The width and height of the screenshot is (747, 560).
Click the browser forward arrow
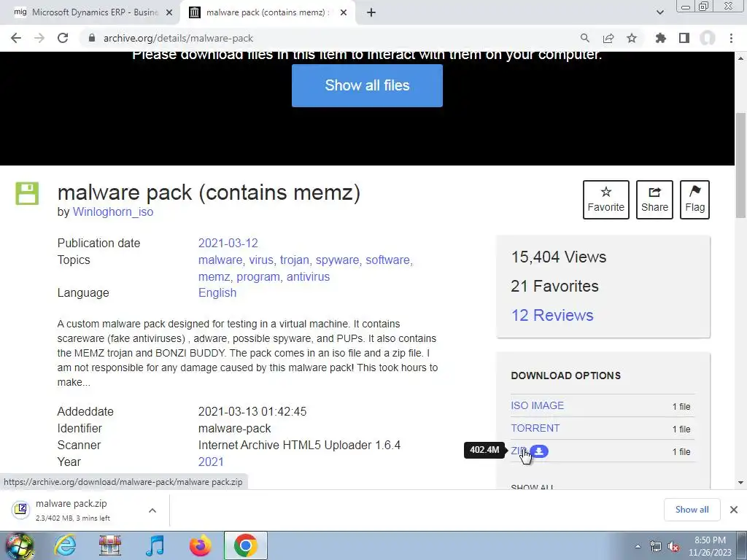[x=39, y=38]
